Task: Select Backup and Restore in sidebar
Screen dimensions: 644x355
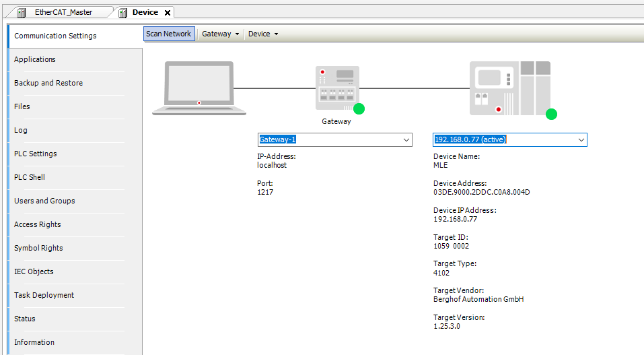Action: coord(48,83)
